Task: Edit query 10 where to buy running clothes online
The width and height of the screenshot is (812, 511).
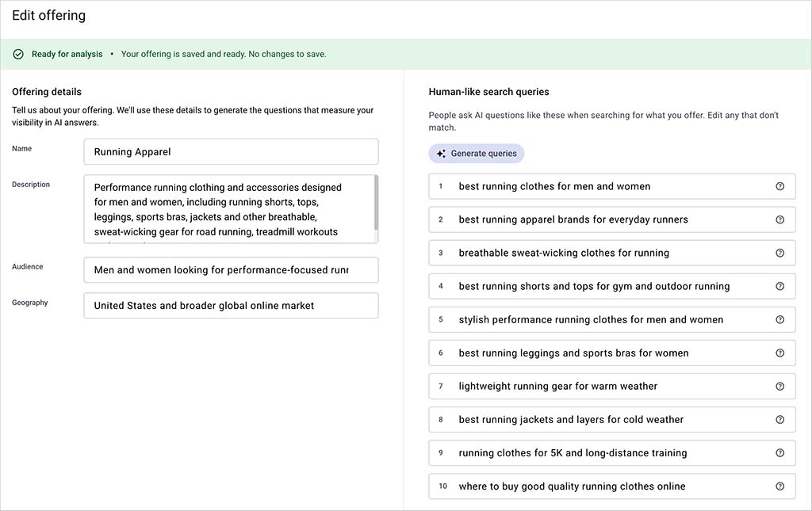Action: [611, 486]
